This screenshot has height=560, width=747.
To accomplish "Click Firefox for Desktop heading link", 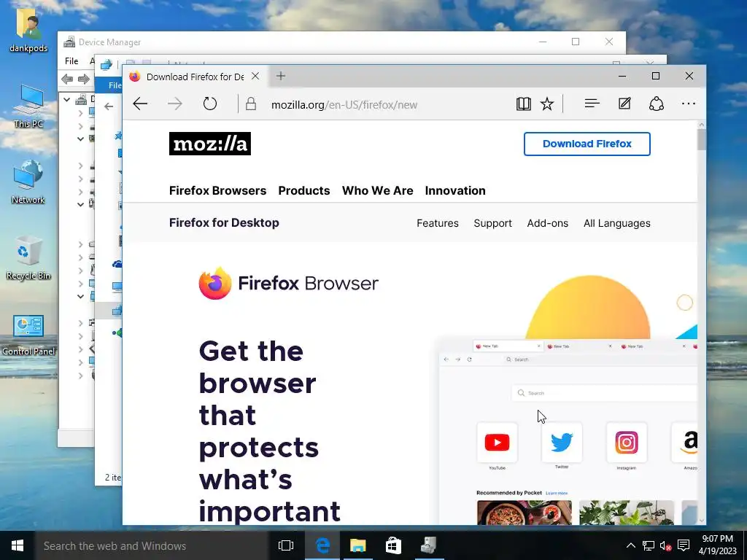I will (224, 222).
